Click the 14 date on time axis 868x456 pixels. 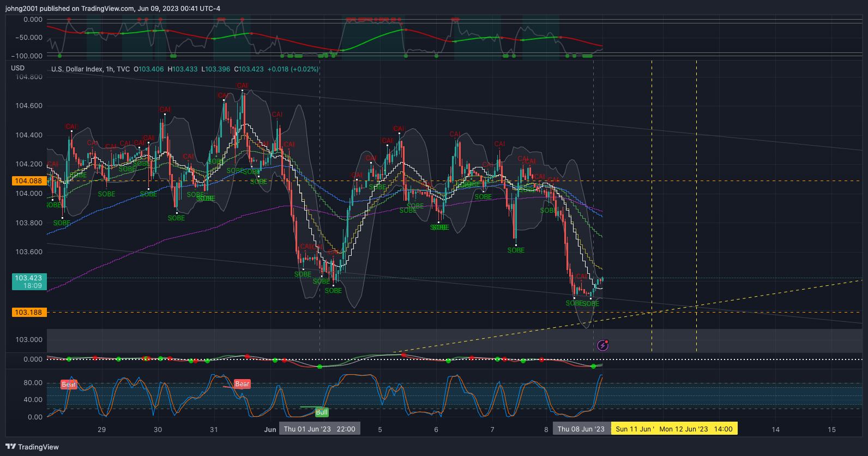click(775, 430)
